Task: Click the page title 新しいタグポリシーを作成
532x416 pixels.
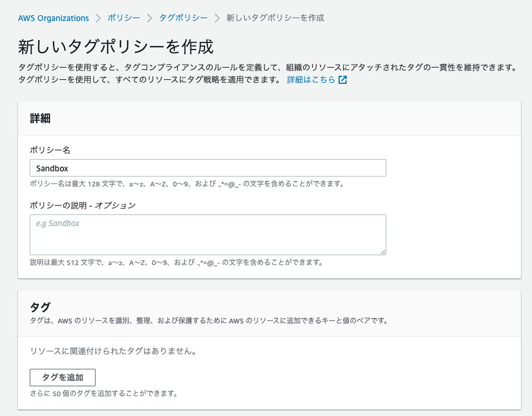Action: tap(116, 47)
